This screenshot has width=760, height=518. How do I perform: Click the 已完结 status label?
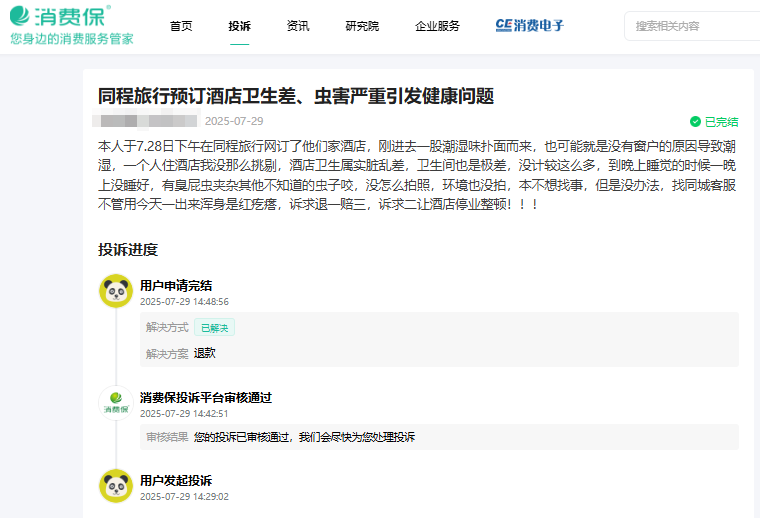pos(721,122)
